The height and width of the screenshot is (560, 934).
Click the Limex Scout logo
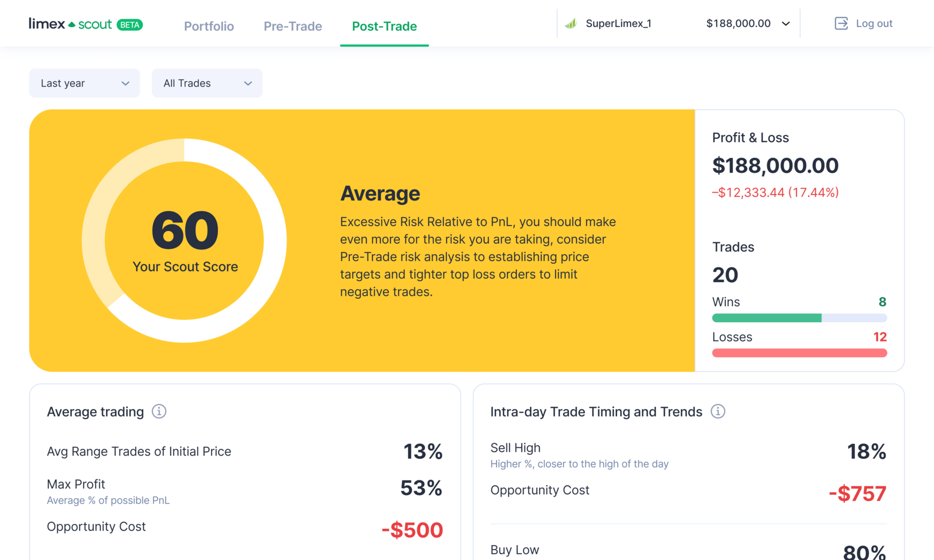pyautogui.click(x=70, y=24)
